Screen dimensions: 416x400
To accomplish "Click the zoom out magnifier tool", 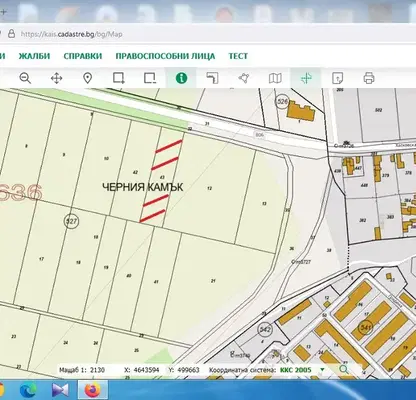I will pos(25,78).
